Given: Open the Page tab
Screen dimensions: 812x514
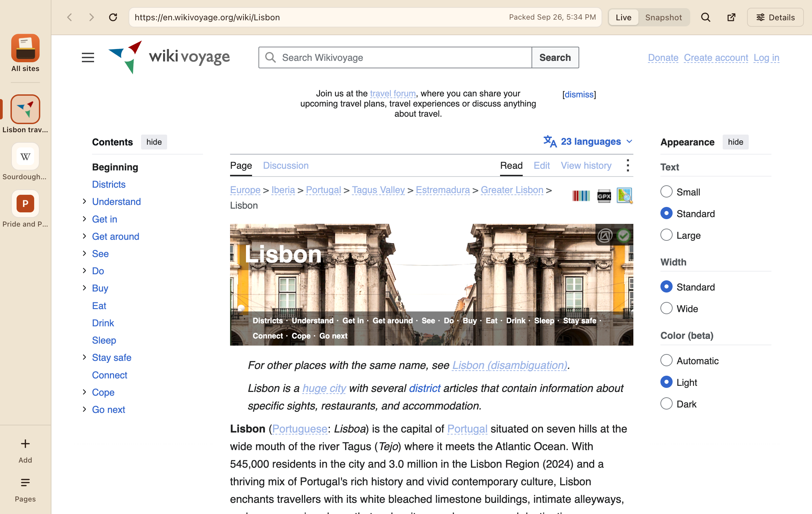Looking at the screenshot, I should tap(241, 166).
